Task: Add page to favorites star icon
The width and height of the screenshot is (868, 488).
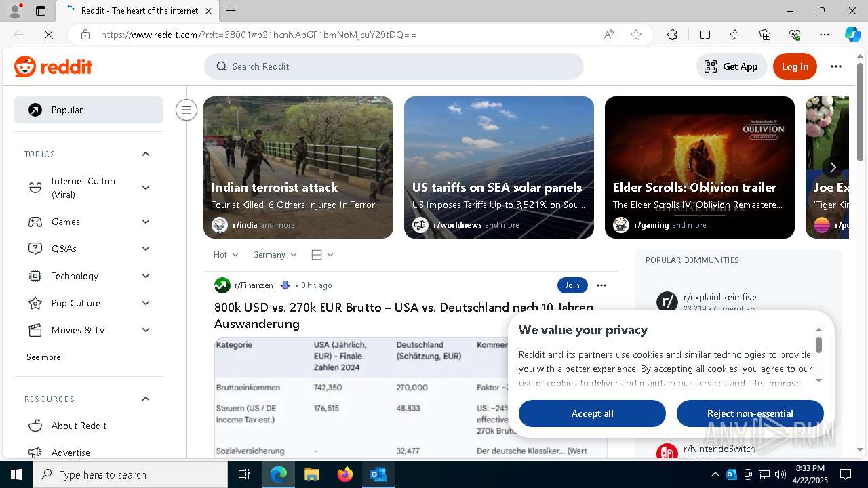Action: click(x=636, y=35)
